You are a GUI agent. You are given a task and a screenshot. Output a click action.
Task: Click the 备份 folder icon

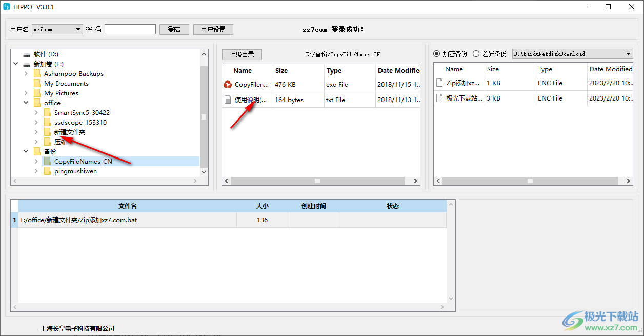(37, 152)
